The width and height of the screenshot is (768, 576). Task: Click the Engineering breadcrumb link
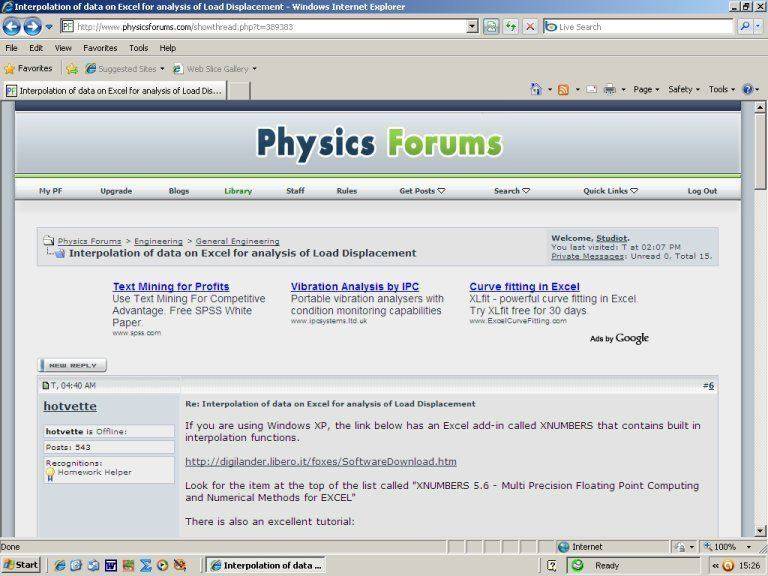[x=158, y=241]
